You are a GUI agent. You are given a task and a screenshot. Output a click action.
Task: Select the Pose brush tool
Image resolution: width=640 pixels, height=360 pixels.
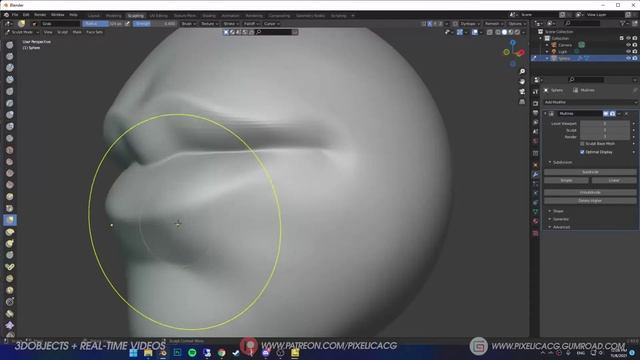click(10, 267)
